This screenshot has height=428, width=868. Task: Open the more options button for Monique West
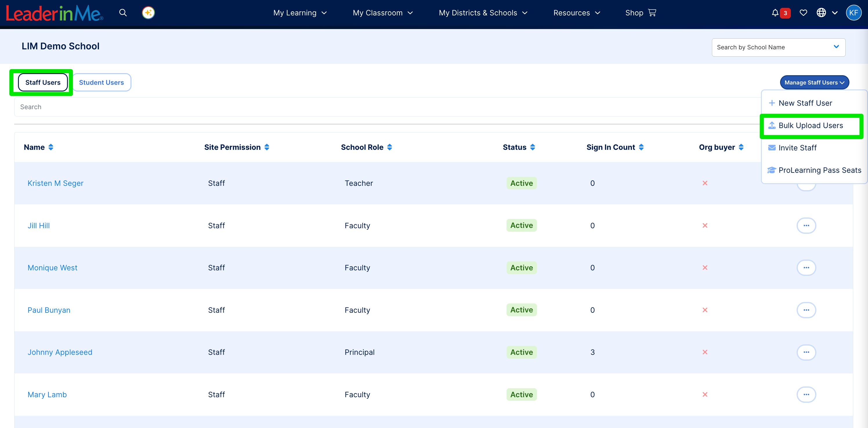point(806,267)
